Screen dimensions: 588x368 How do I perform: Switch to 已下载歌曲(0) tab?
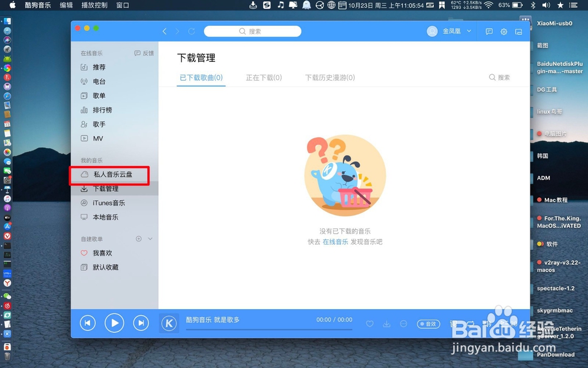[x=201, y=78]
